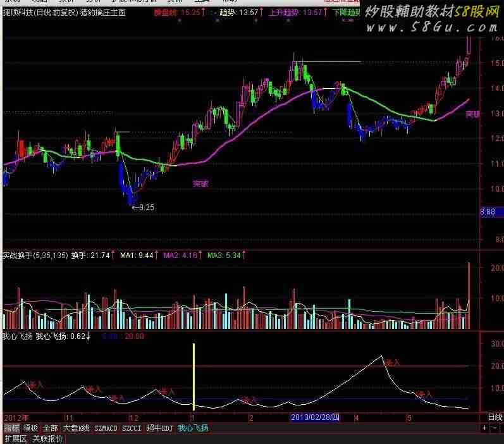Open the 扩展区 panel button
504x444 pixels.
click(15, 438)
